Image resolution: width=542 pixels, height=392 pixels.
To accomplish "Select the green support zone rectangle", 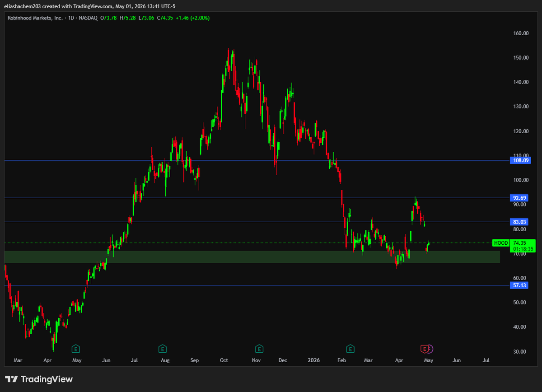I will coord(252,257).
